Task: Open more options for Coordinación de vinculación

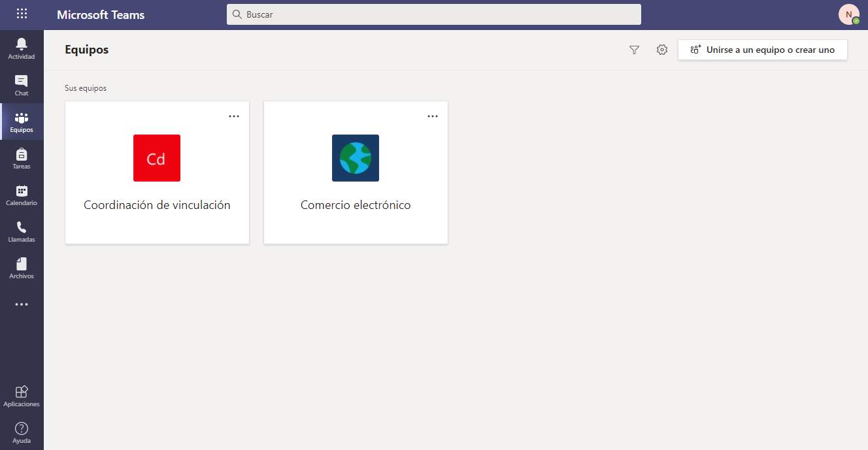Action: tap(234, 116)
